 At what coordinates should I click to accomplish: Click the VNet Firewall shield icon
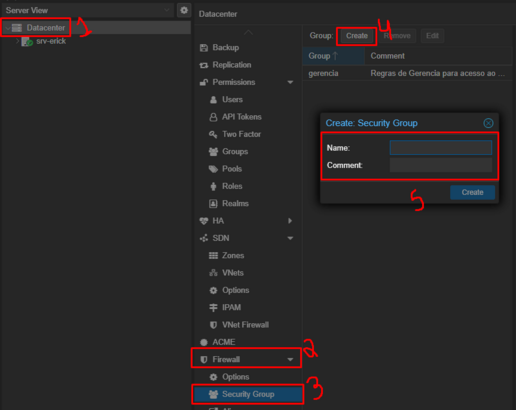coord(213,325)
